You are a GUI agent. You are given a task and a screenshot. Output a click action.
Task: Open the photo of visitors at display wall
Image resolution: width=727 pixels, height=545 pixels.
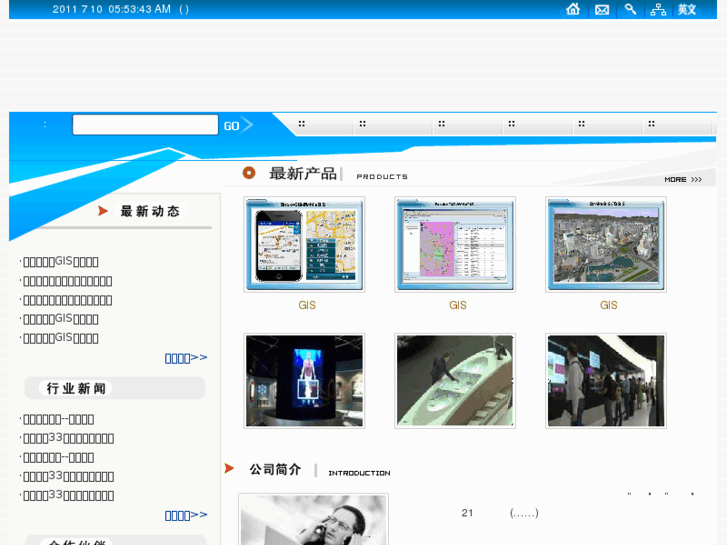[x=606, y=381]
